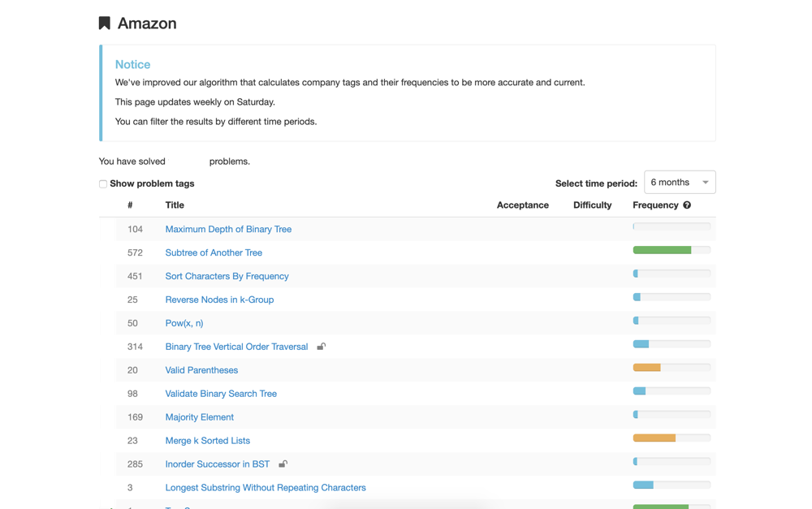Click frequency bar for Merge k Sorted Lists
Viewport: 812px width, 509px height.
[x=672, y=438]
